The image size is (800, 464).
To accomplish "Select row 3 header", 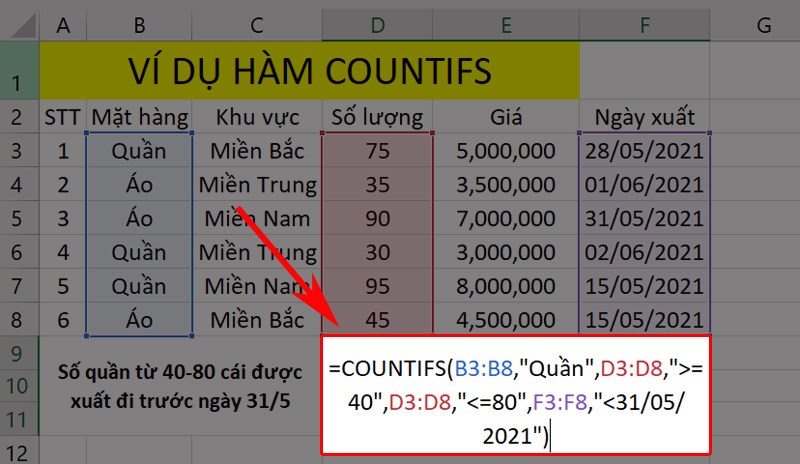I will click(x=19, y=151).
